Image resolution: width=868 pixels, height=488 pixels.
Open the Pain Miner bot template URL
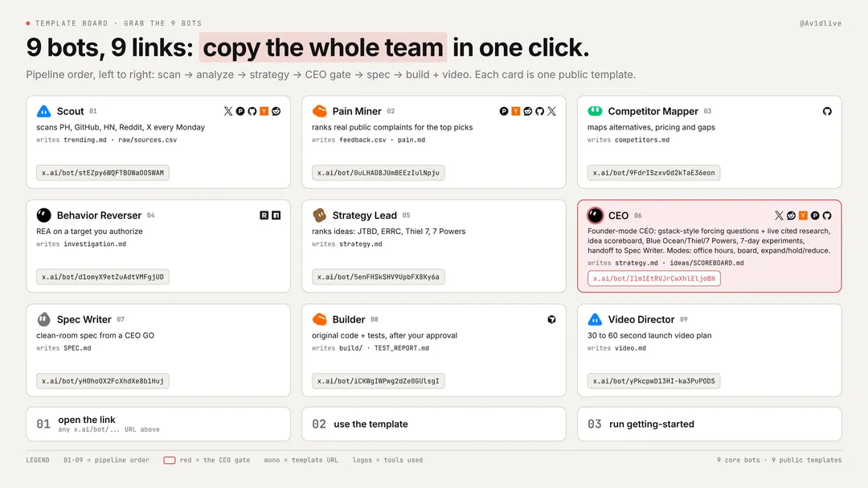[378, 173]
